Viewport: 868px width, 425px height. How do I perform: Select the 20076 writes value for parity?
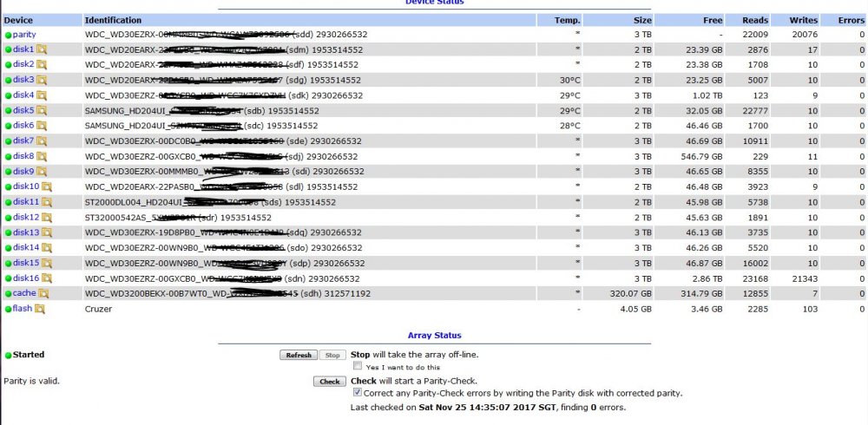point(806,35)
